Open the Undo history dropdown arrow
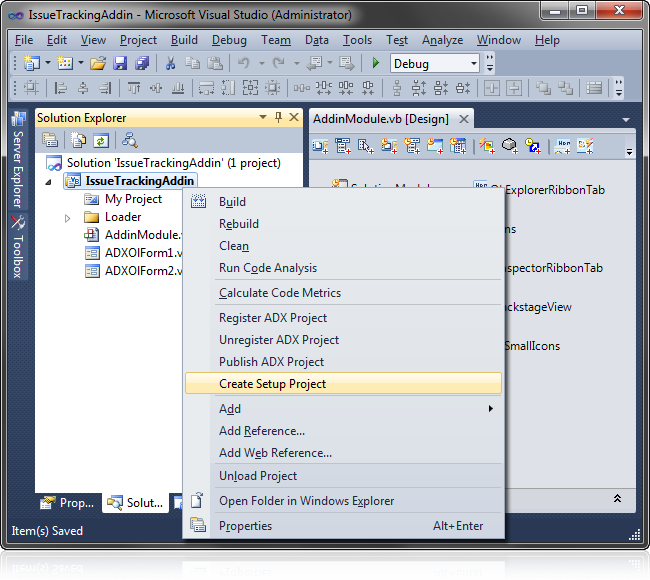 click(262, 63)
